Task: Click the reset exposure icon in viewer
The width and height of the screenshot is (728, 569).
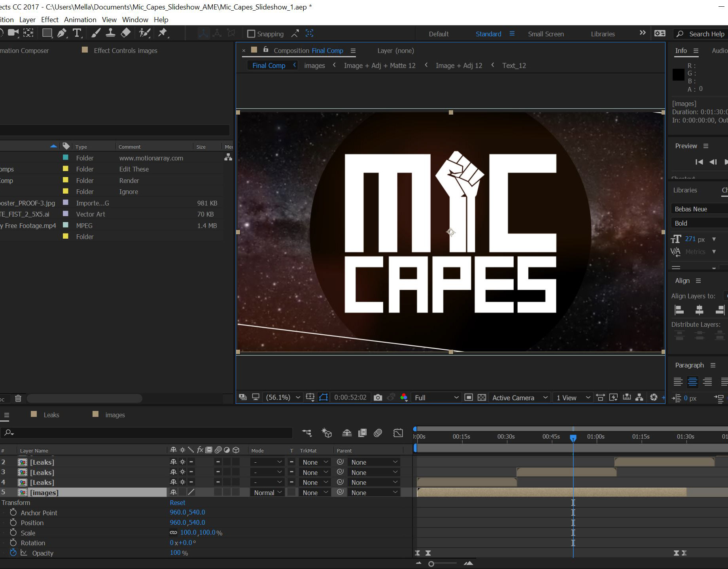Action: [x=654, y=398]
